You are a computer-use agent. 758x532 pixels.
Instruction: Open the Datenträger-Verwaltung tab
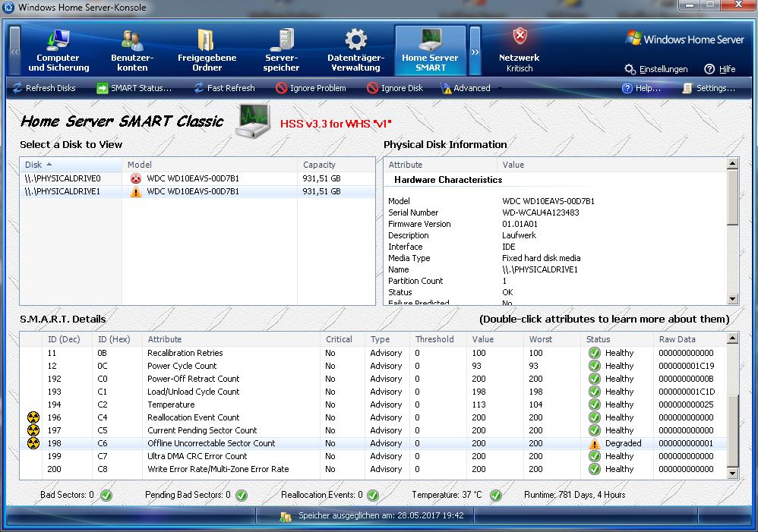click(355, 50)
